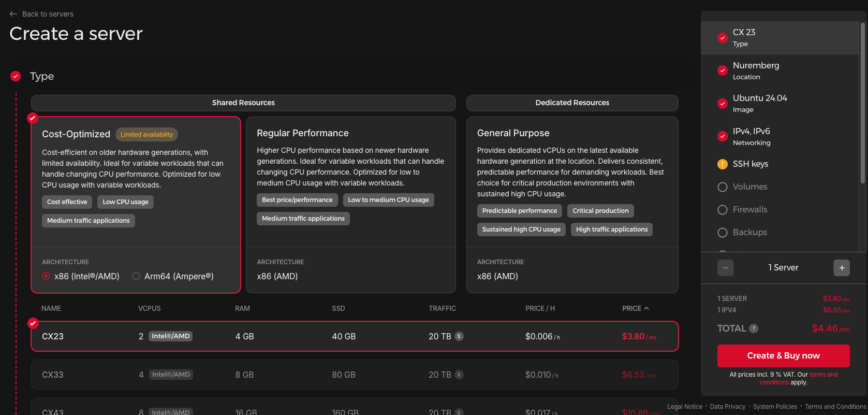Jump to Backups step
This screenshot has width=868, height=415.
(779, 232)
